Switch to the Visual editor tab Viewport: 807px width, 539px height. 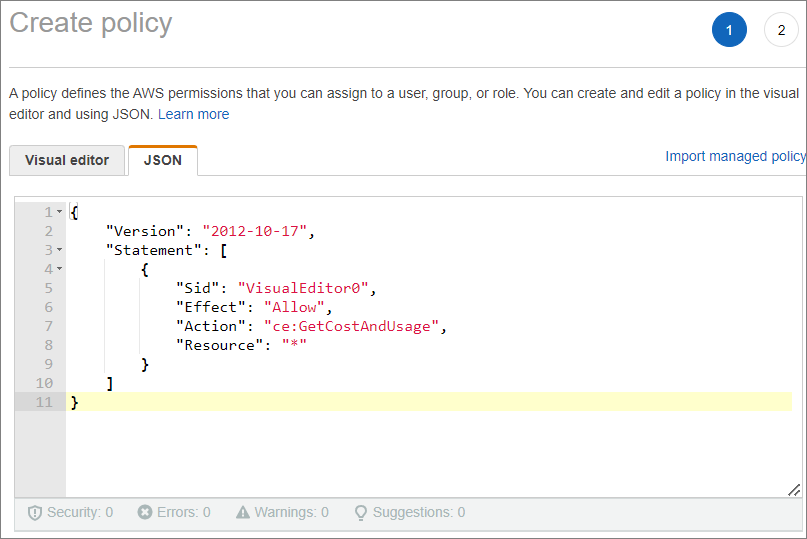67,160
